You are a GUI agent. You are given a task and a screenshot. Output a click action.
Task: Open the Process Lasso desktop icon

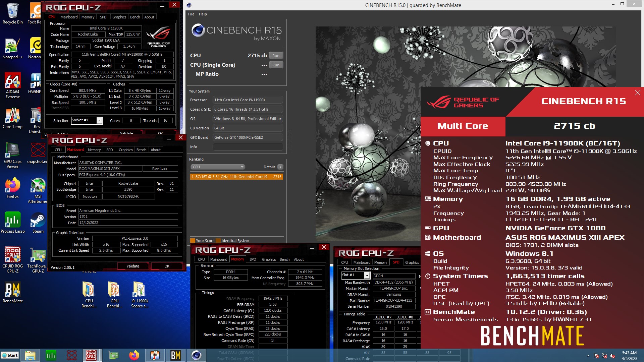pyautogui.click(x=12, y=223)
